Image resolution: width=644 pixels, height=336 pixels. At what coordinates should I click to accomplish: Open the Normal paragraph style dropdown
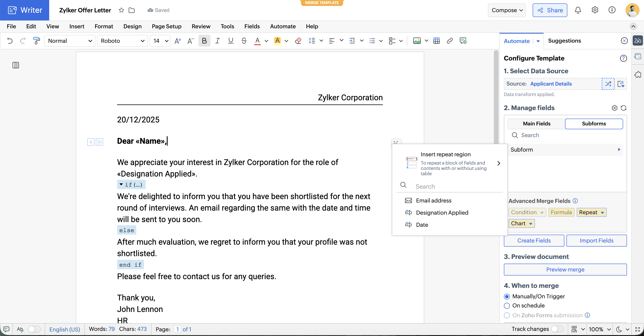pos(70,41)
